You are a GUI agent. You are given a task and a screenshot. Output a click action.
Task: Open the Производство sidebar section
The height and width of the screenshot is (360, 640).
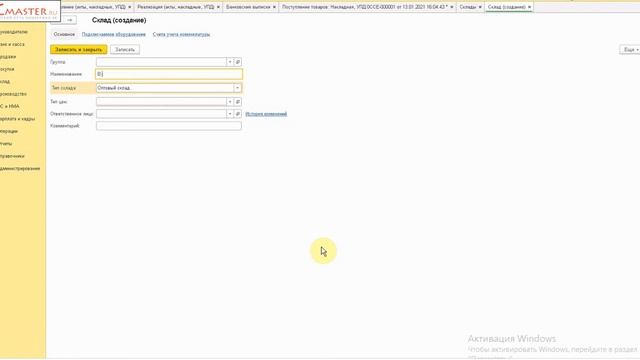pos(13,94)
